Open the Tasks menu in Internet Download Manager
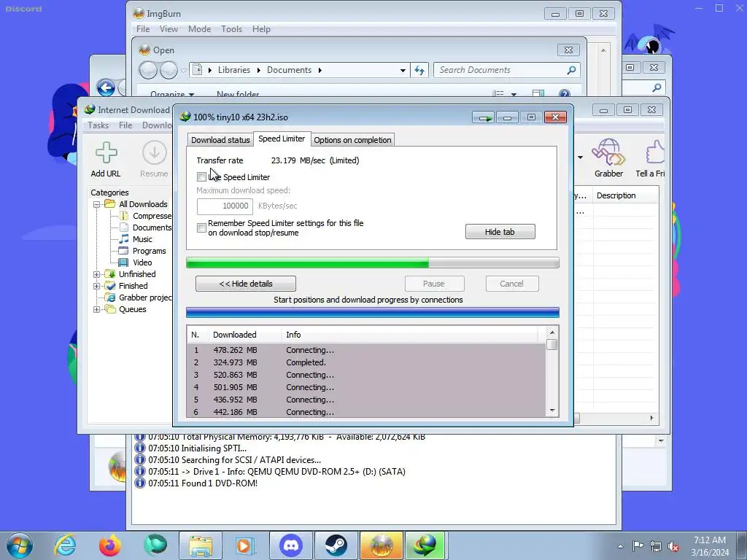The height and width of the screenshot is (560, 747). coord(98,125)
